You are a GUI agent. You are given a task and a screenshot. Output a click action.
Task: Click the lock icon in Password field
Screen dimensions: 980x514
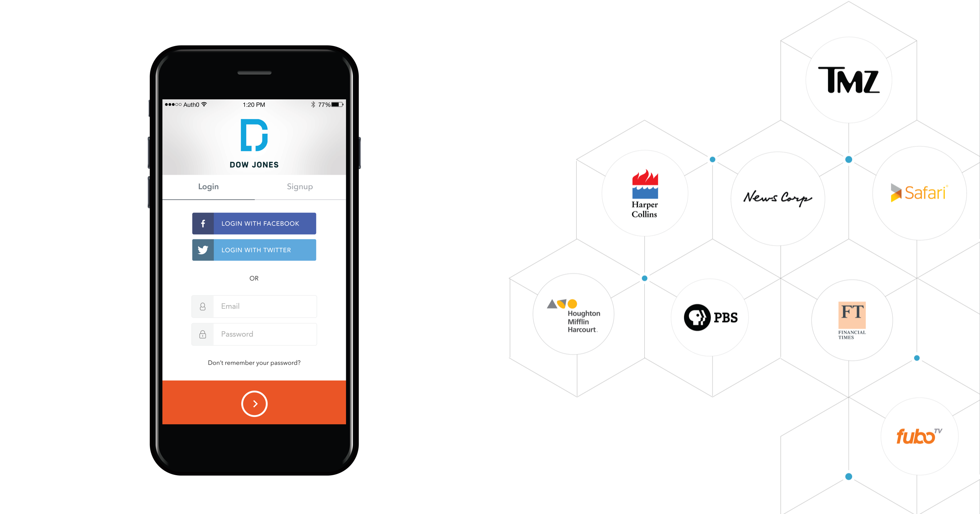(202, 334)
